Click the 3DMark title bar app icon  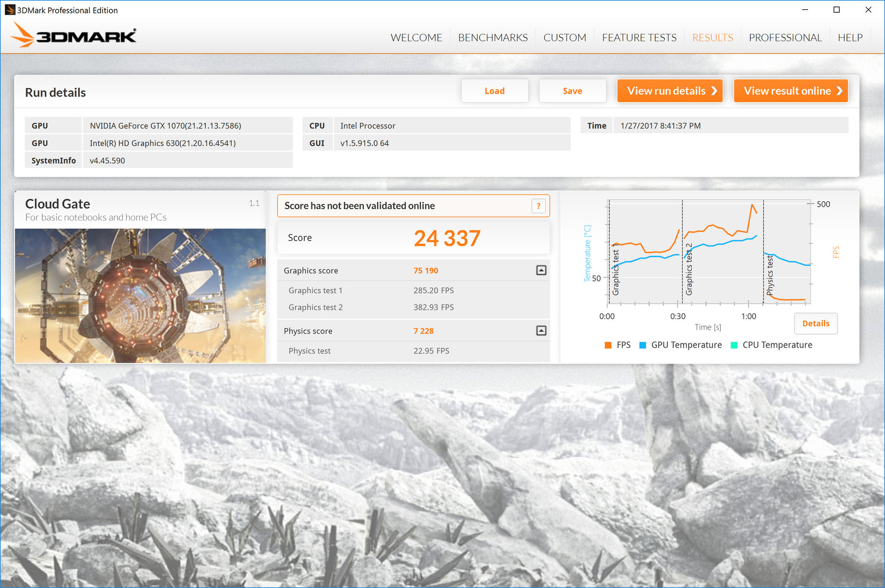tap(10, 10)
